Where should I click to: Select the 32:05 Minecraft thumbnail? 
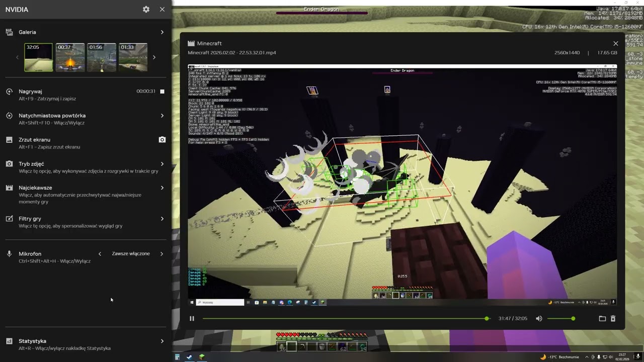39,57
